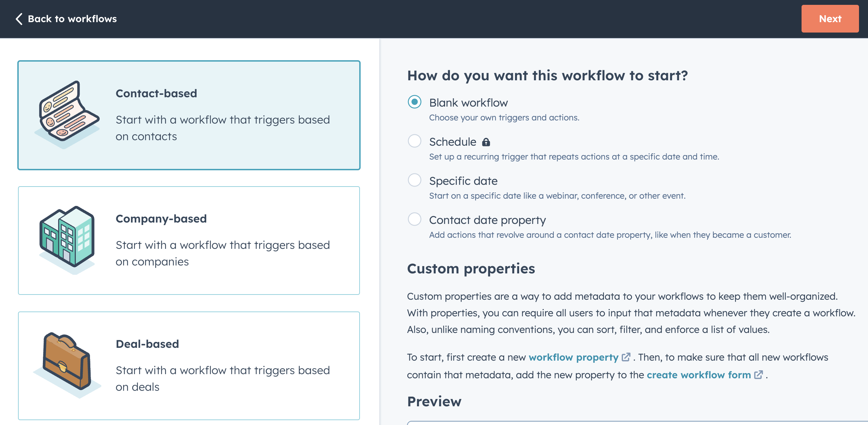This screenshot has width=868, height=425.
Task: Click the back chevron beside Back to workflows
Action: click(19, 19)
